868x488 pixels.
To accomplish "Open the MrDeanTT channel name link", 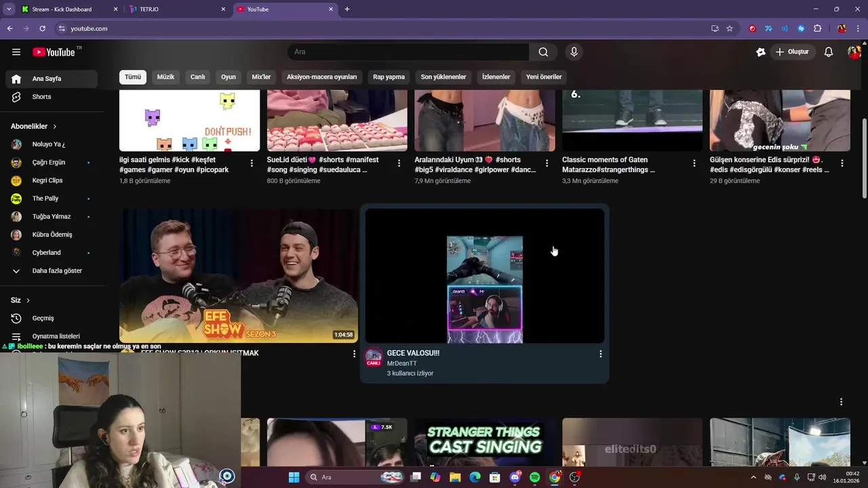I will tap(401, 363).
